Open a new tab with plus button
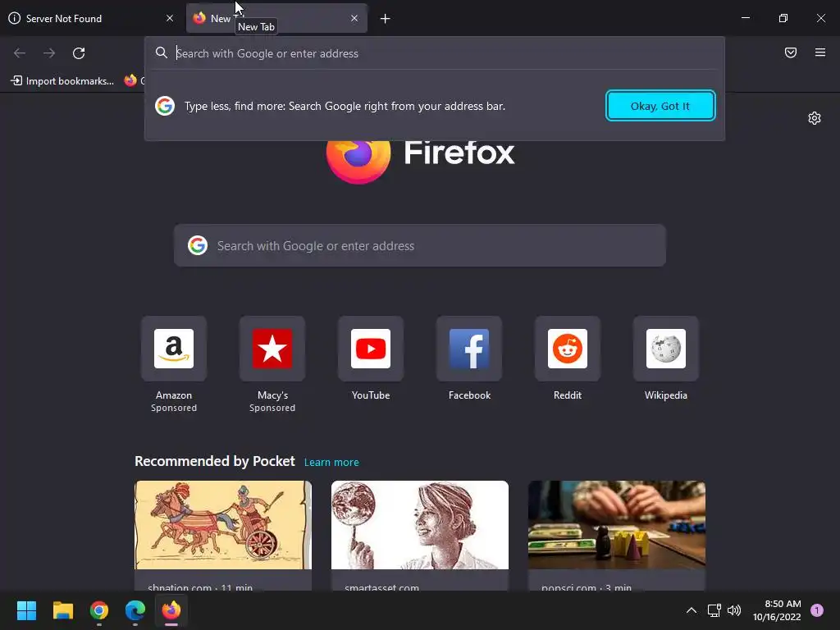840x630 pixels. (386, 19)
